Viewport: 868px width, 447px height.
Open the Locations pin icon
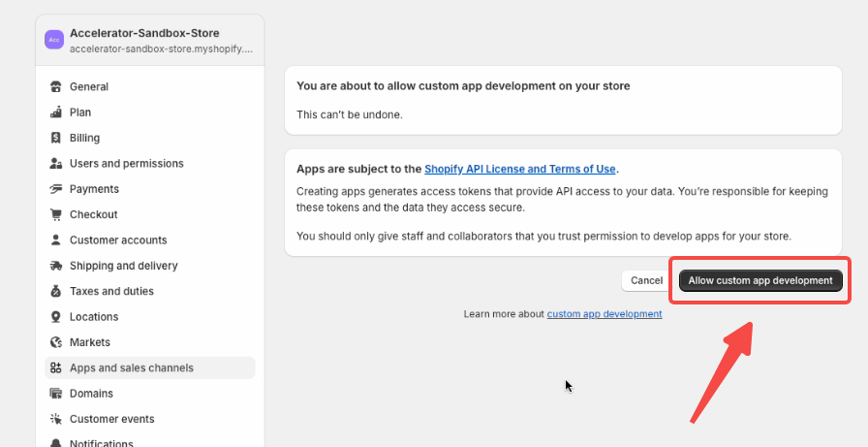coord(55,317)
